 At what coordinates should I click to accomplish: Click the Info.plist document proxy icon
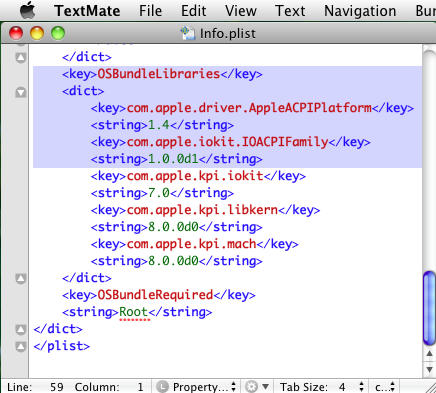click(x=188, y=33)
